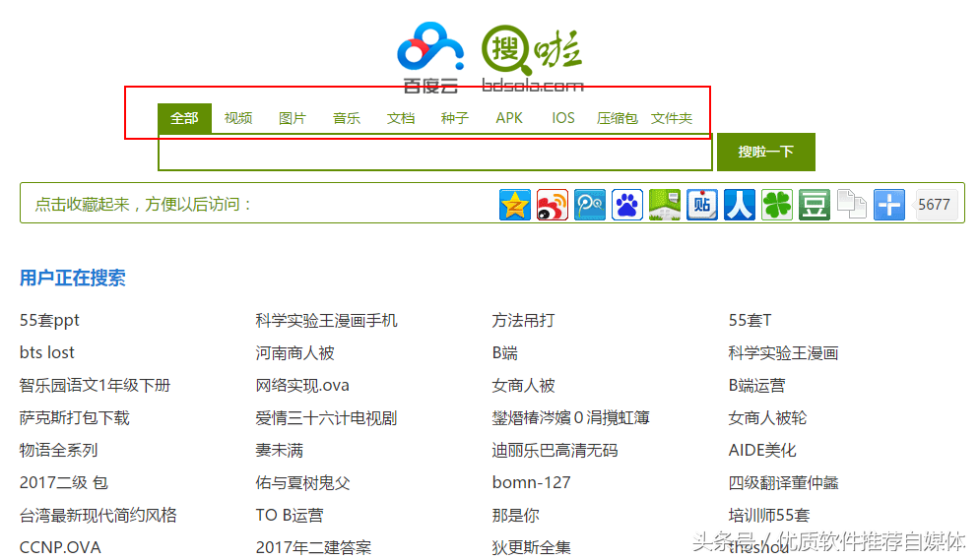Screen dimensions: 979x560
Task: Open 佑与夏树鬼父 link
Action: point(302,482)
